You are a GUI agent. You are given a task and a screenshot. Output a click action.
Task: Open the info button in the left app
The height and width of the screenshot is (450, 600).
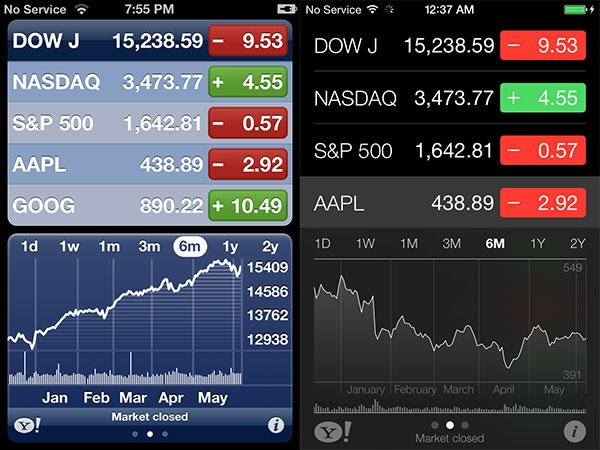[x=276, y=425]
